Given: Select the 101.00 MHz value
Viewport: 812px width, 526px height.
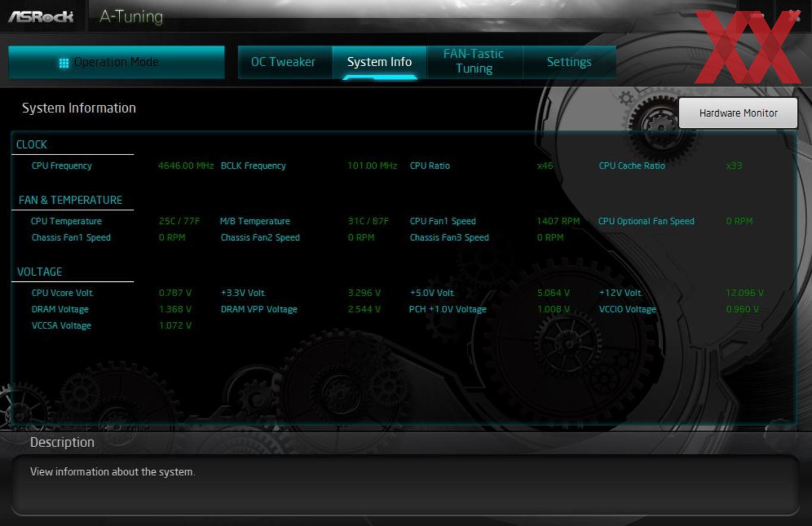Looking at the screenshot, I should click(x=373, y=165).
